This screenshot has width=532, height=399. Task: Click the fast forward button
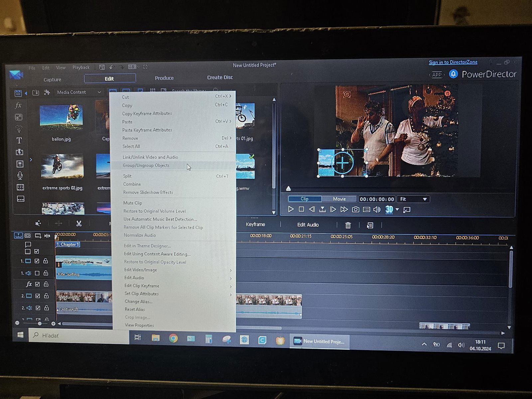coord(344,209)
